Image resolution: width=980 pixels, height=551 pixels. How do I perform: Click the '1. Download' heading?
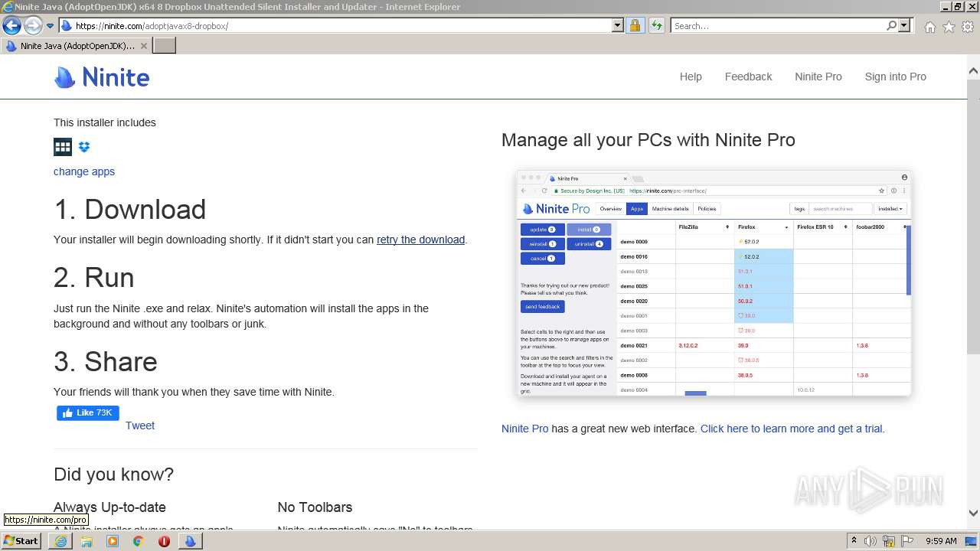coord(129,210)
